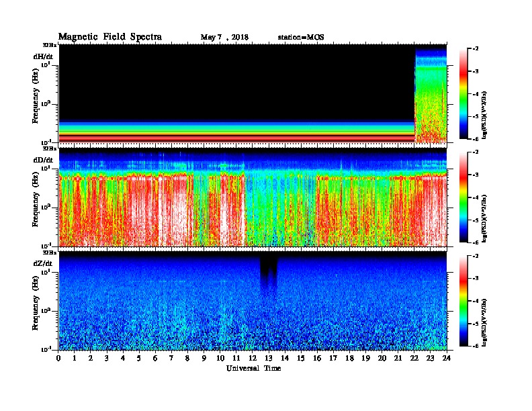The width and height of the screenshot is (532, 411).
Task: Click hour 4 on the time axis
Action: point(123,358)
